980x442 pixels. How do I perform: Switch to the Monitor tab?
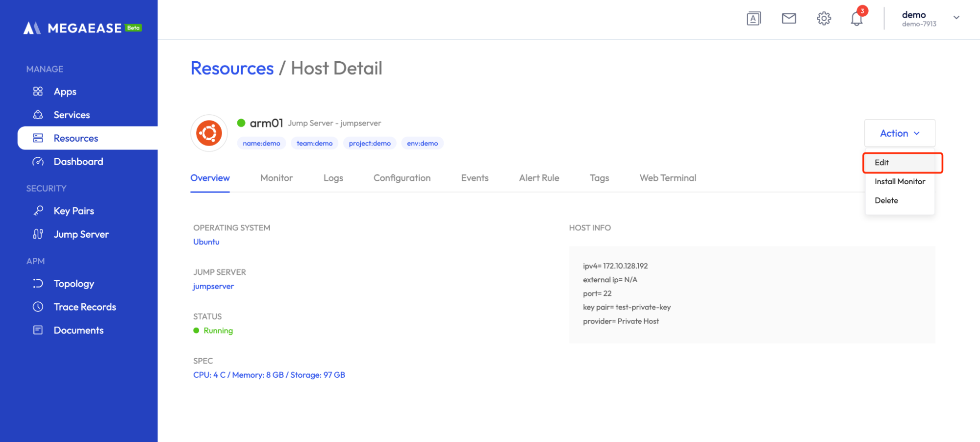point(276,178)
